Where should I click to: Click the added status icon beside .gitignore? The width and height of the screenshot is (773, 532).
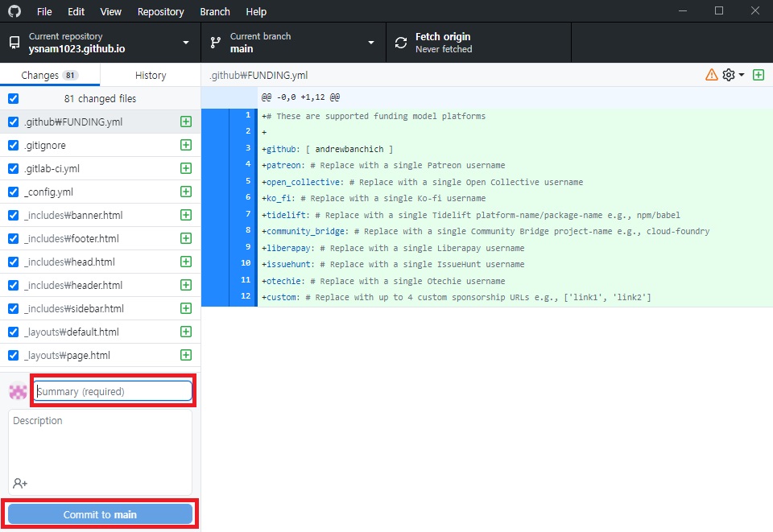[x=186, y=146]
